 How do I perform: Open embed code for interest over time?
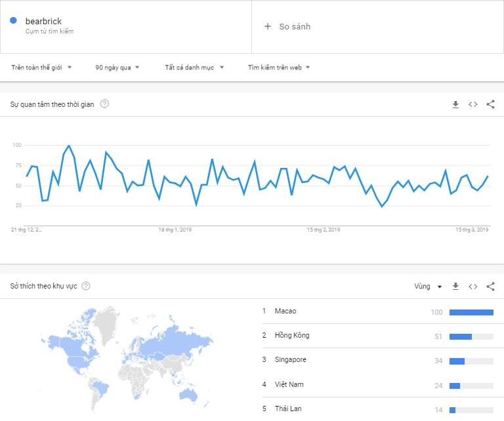click(472, 104)
